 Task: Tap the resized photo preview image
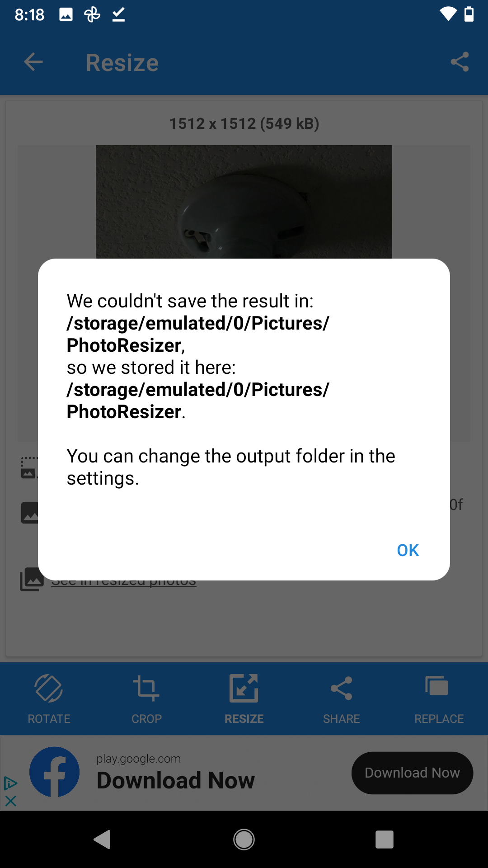click(x=244, y=202)
